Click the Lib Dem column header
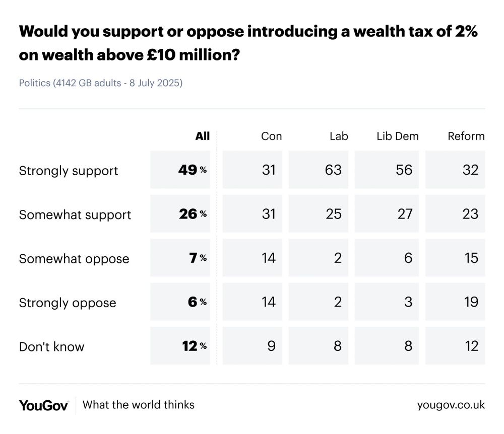Screen dimensions: 504x434 pyautogui.click(x=398, y=136)
